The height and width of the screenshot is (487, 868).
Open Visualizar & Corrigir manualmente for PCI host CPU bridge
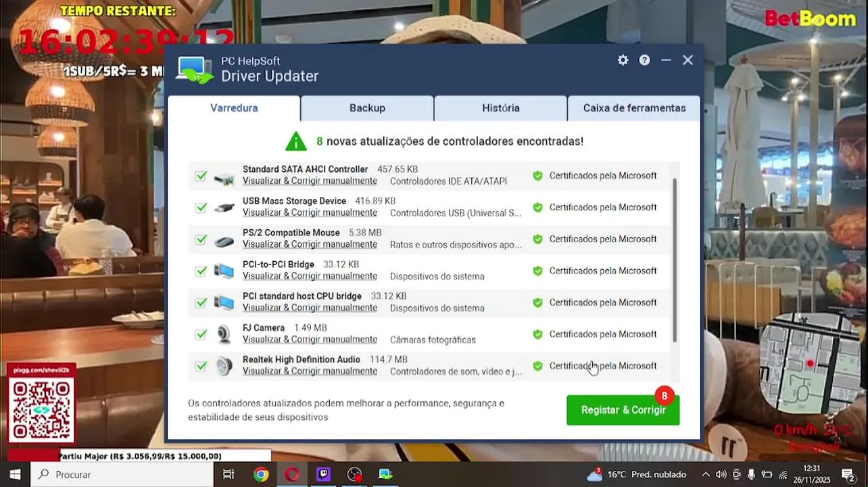[310, 308]
